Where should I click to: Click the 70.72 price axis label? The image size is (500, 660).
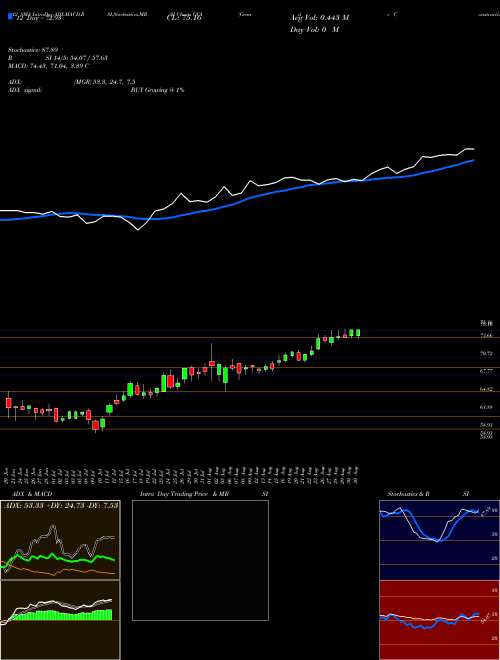pyautogui.click(x=487, y=354)
